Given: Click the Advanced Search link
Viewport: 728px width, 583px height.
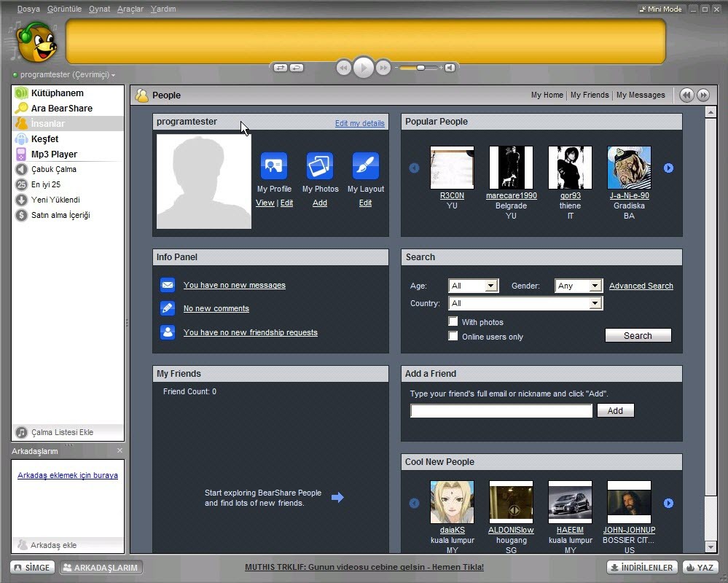Looking at the screenshot, I should point(641,286).
